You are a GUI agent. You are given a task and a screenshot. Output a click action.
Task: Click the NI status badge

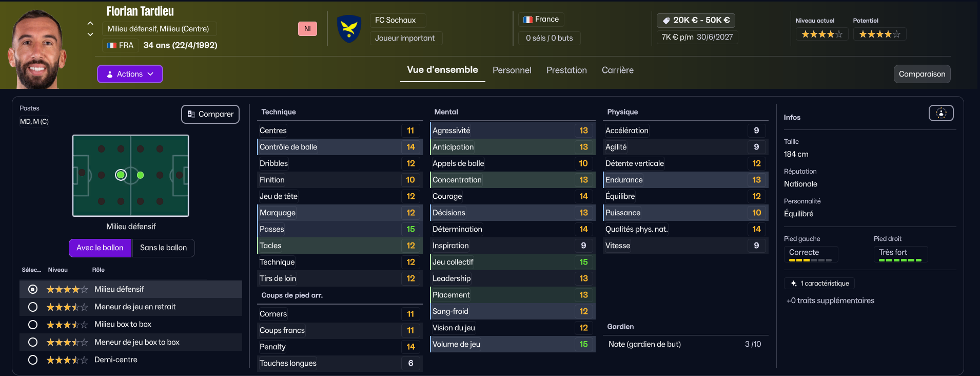click(307, 29)
